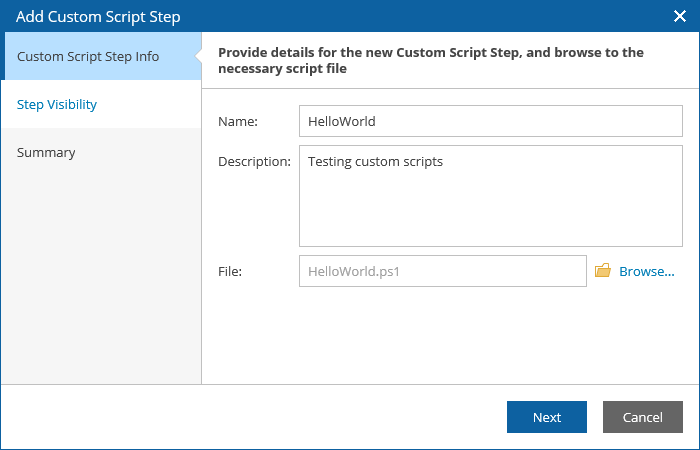
Task: Click the "Name:" field label
Action: click(238, 122)
